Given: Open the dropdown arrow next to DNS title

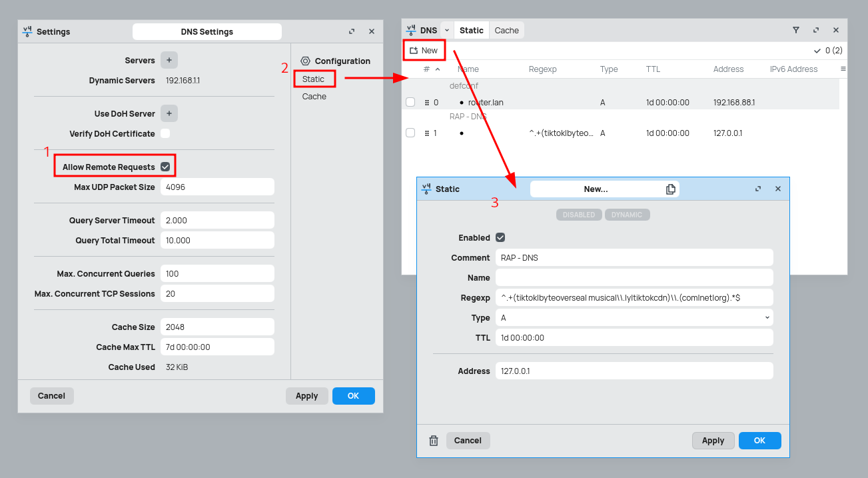Looking at the screenshot, I should 446,30.
